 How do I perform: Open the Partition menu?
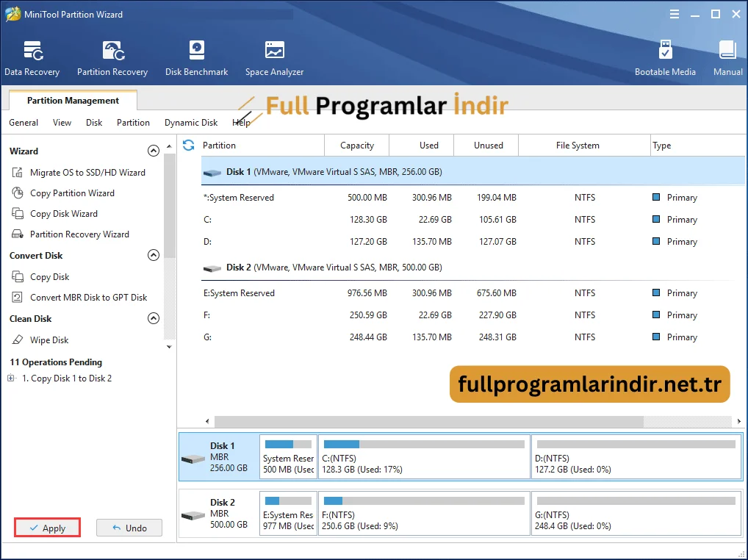133,123
